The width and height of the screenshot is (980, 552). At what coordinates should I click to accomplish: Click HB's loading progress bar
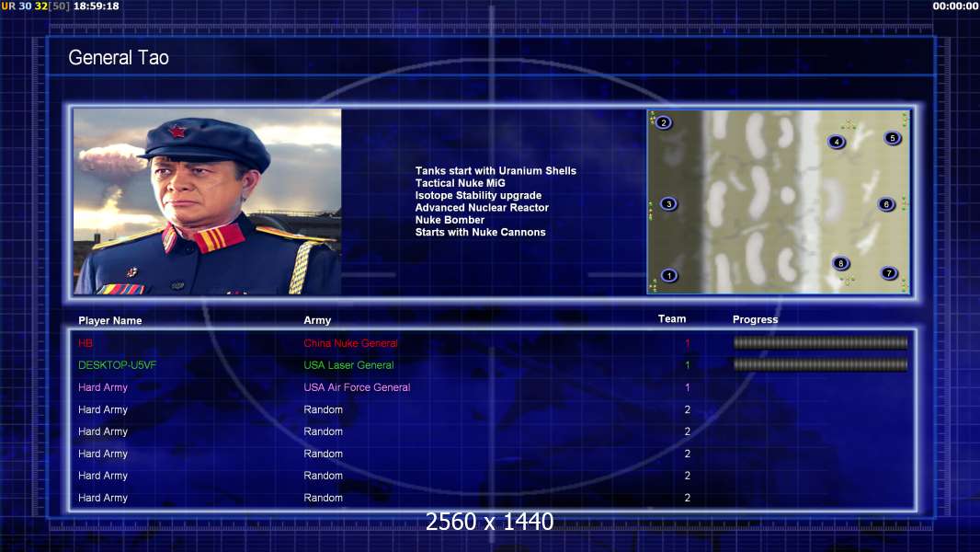[821, 342]
